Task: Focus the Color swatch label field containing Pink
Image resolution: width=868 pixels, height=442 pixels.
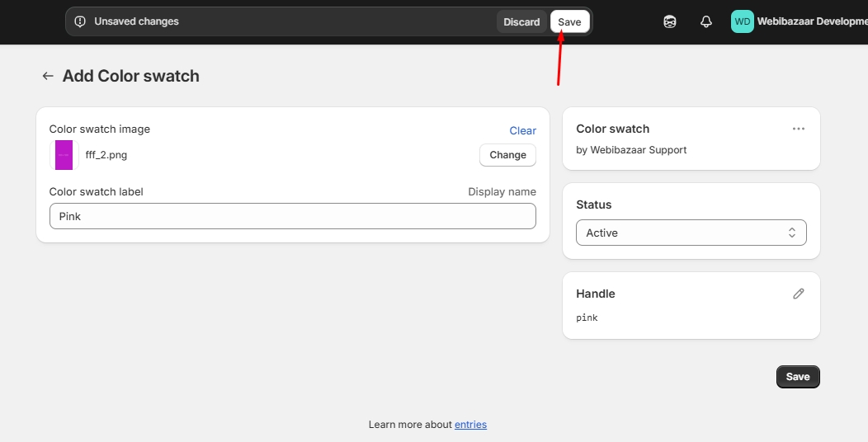Action: pyautogui.click(x=292, y=216)
